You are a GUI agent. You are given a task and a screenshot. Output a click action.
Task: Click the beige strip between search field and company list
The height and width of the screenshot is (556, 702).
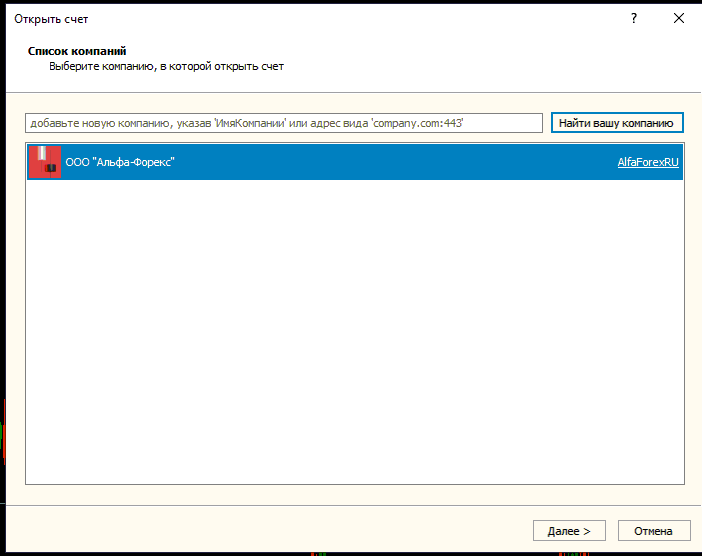click(354, 139)
